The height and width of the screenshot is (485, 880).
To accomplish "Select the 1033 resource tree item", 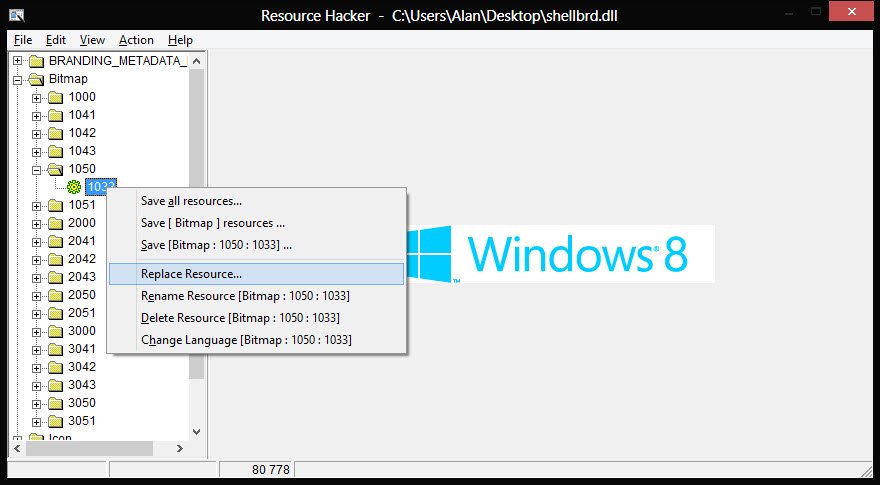I will [100, 187].
